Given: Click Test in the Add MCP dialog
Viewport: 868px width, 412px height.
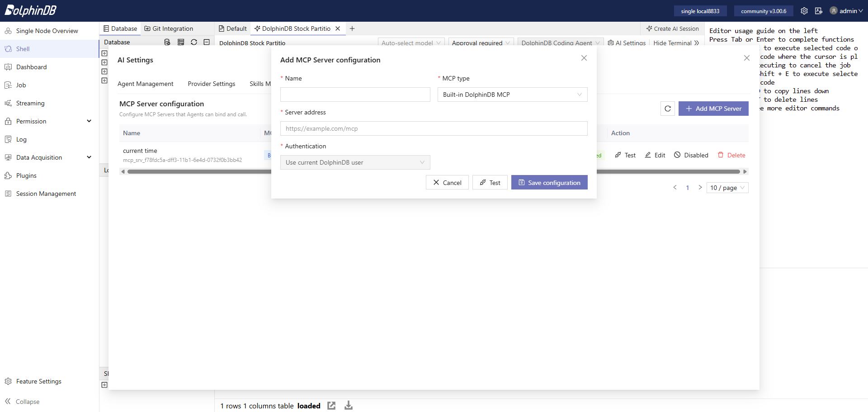Looking at the screenshot, I should (x=490, y=182).
